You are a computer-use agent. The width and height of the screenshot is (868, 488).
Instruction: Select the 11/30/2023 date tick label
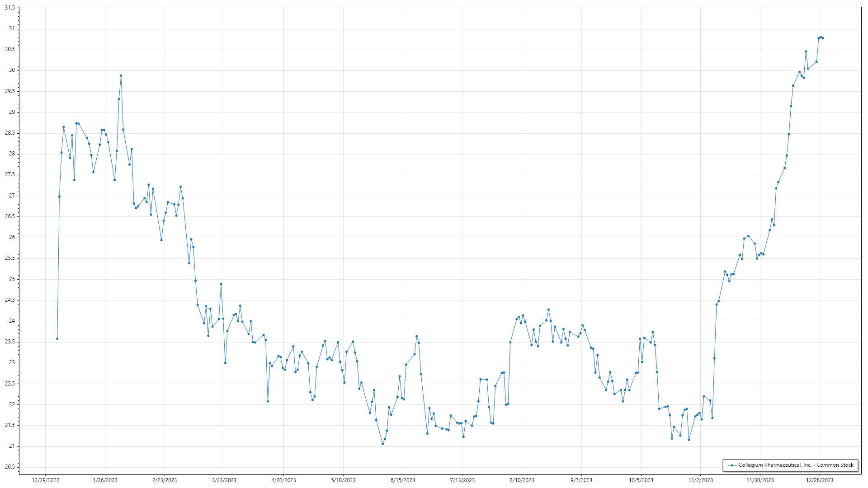tap(760, 480)
